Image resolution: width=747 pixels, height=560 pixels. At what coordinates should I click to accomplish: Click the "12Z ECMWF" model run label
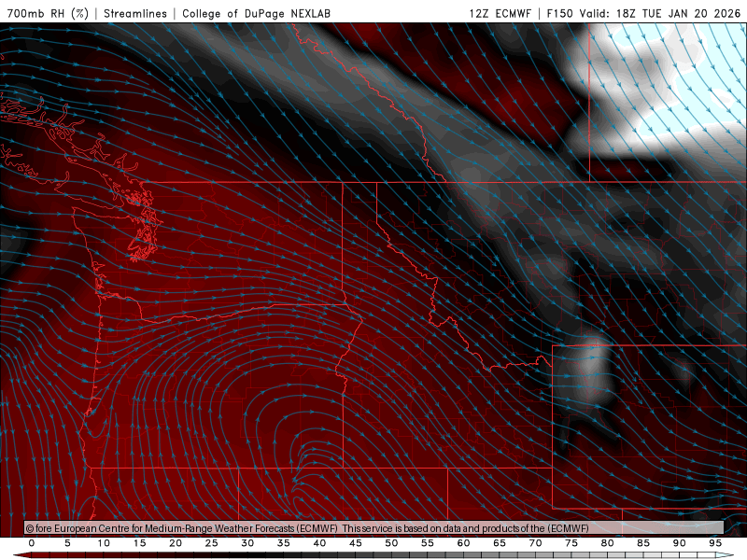(500, 13)
